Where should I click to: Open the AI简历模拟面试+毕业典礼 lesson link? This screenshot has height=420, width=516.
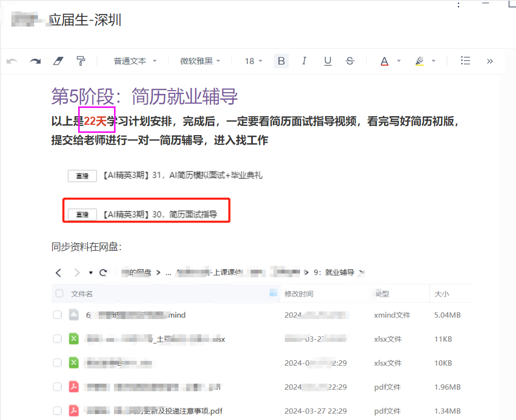[x=182, y=175]
